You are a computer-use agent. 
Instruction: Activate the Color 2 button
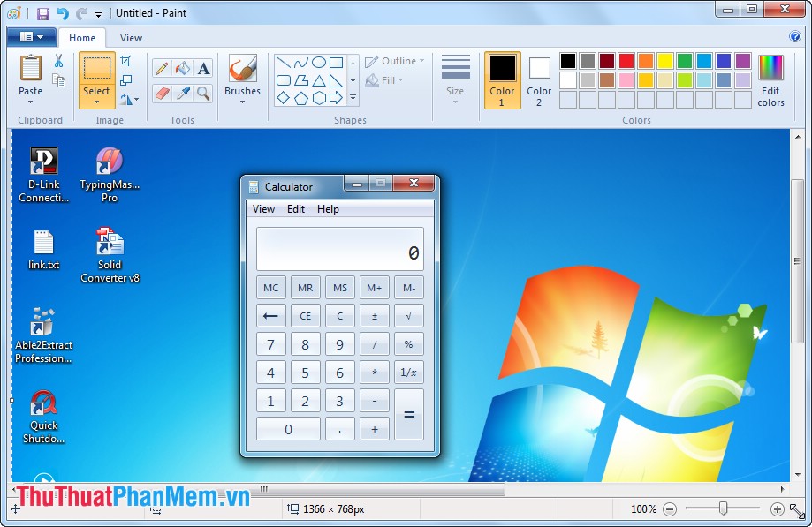539,79
